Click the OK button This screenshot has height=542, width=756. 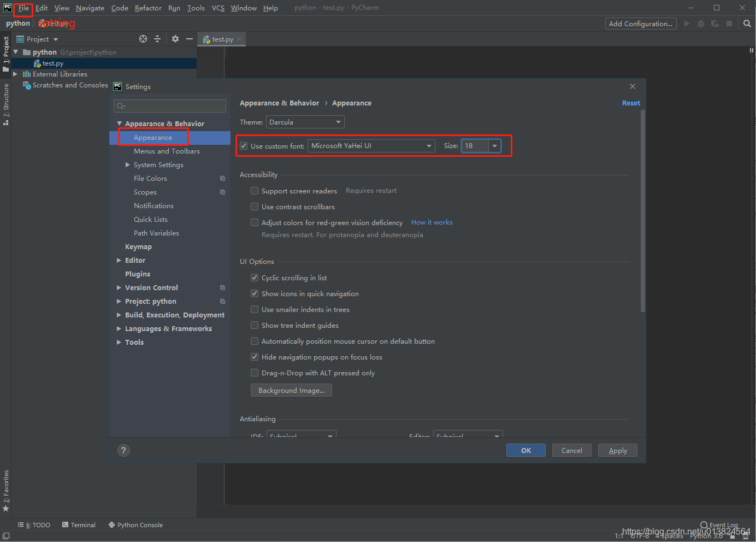tap(526, 450)
